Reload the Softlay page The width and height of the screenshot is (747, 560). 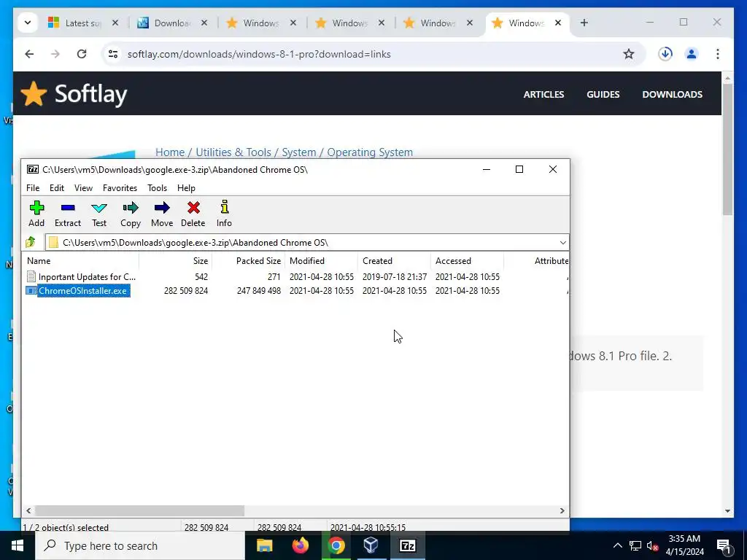(x=82, y=54)
